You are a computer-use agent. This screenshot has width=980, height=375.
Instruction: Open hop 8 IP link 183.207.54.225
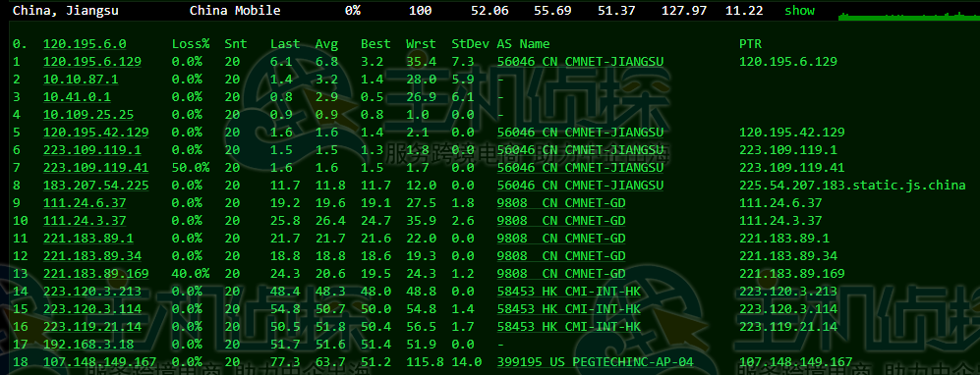tap(95, 186)
